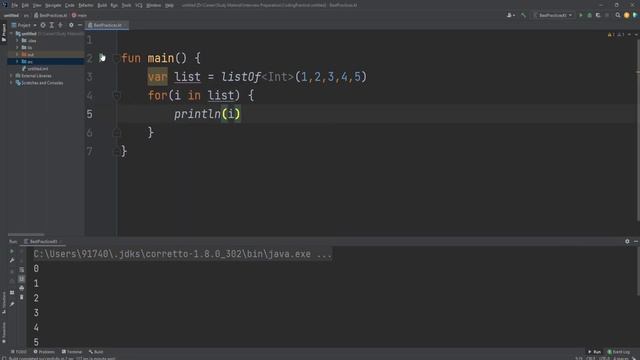Hide the Project tool window
The width and height of the screenshot is (640, 360).
click(80, 25)
